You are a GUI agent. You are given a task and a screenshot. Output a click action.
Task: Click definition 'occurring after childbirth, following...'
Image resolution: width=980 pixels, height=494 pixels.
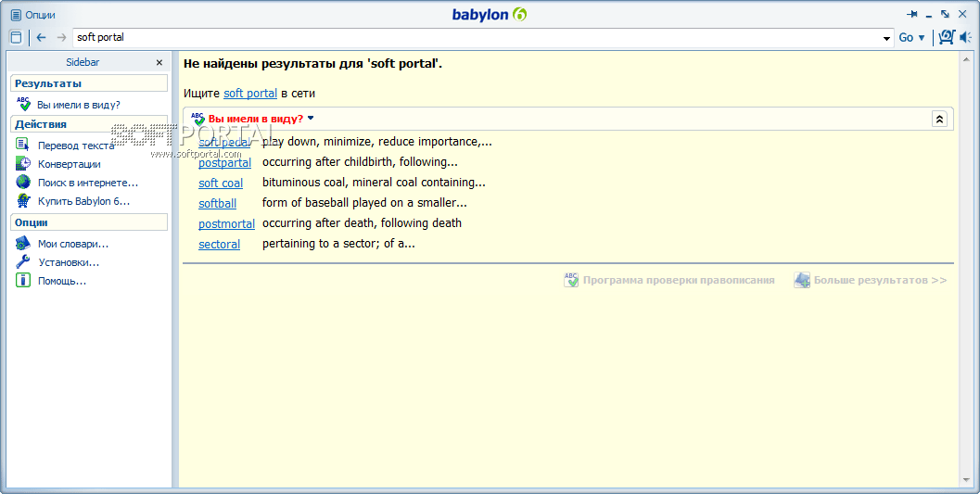point(360,162)
